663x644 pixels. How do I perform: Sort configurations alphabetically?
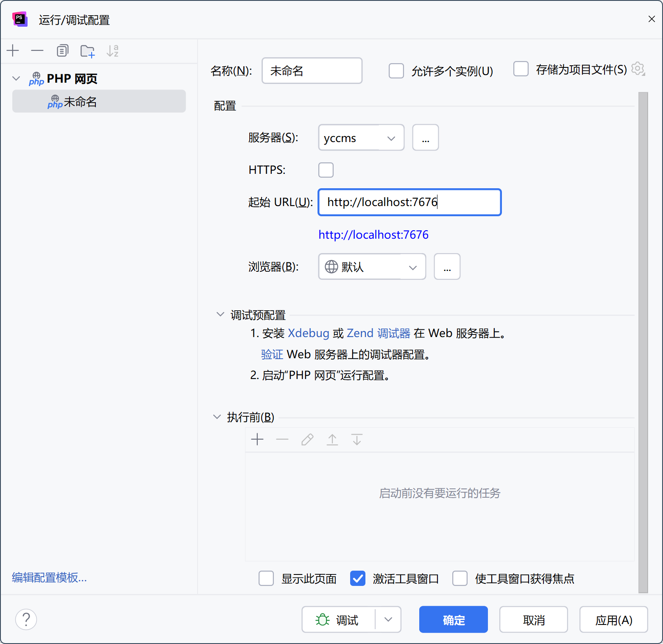coord(112,51)
